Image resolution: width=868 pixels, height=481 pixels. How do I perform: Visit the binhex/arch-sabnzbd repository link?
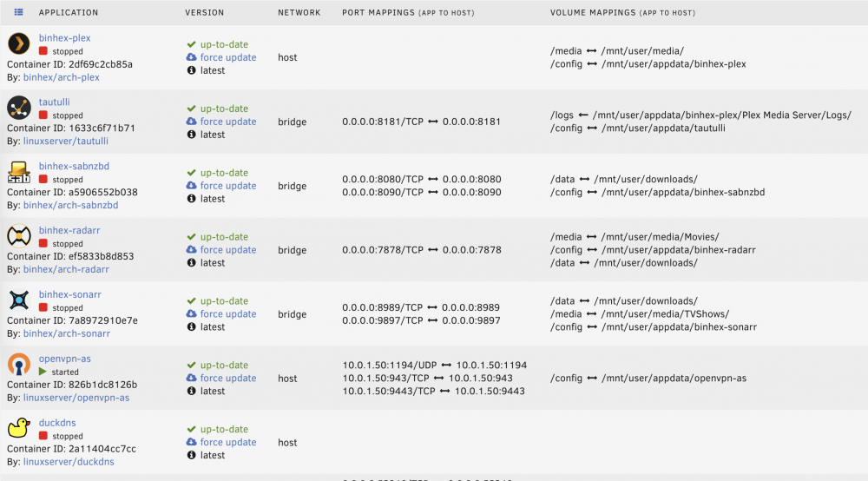pyautogui.click(x=71, y=206)
